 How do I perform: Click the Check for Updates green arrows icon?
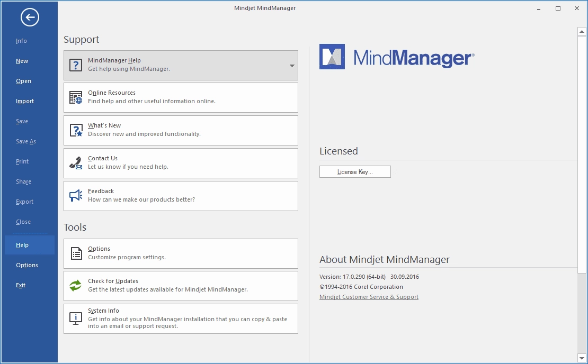coord(75,286)
